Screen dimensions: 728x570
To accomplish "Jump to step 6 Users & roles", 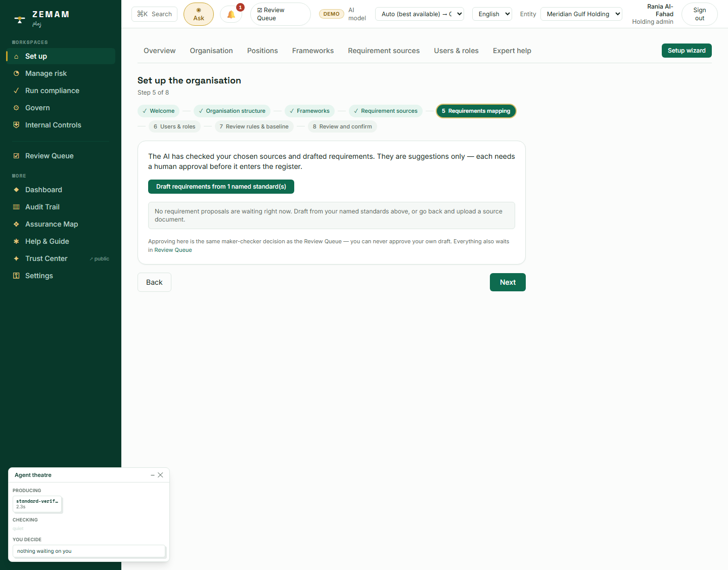I will tap(174, 126).
